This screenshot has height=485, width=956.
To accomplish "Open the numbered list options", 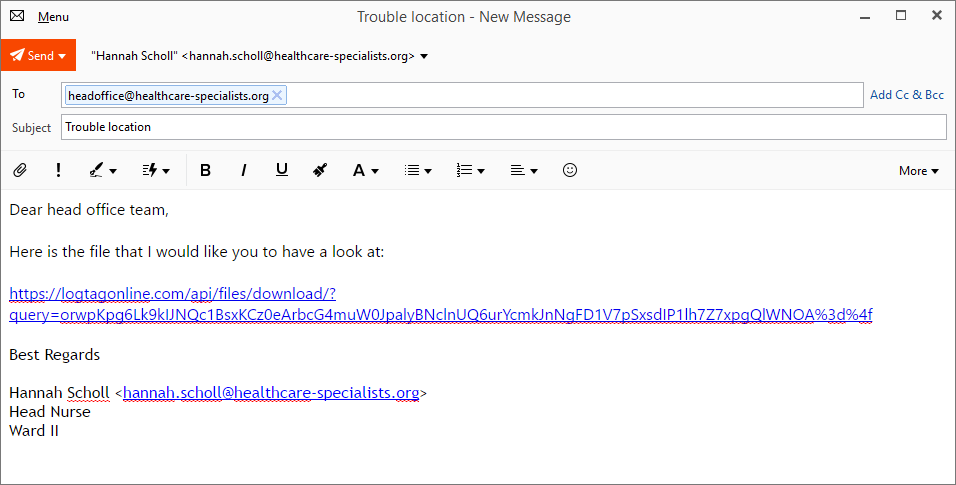I will tap(470, 171).
